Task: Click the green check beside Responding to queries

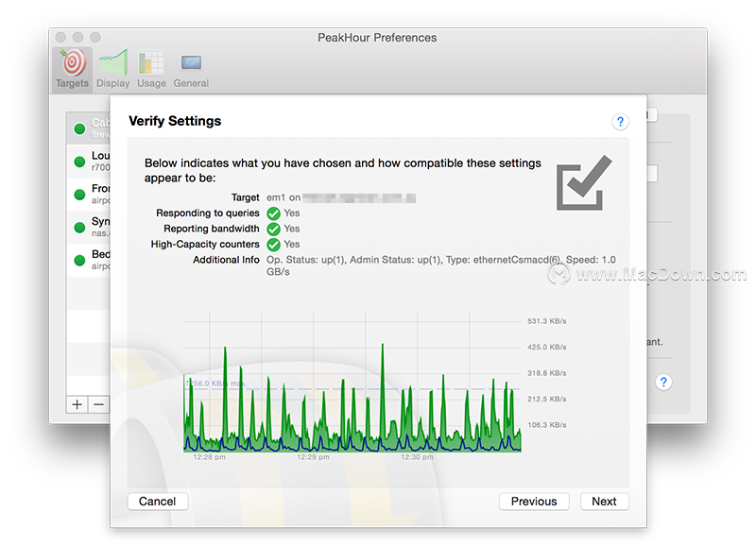Action: [273, 213]
